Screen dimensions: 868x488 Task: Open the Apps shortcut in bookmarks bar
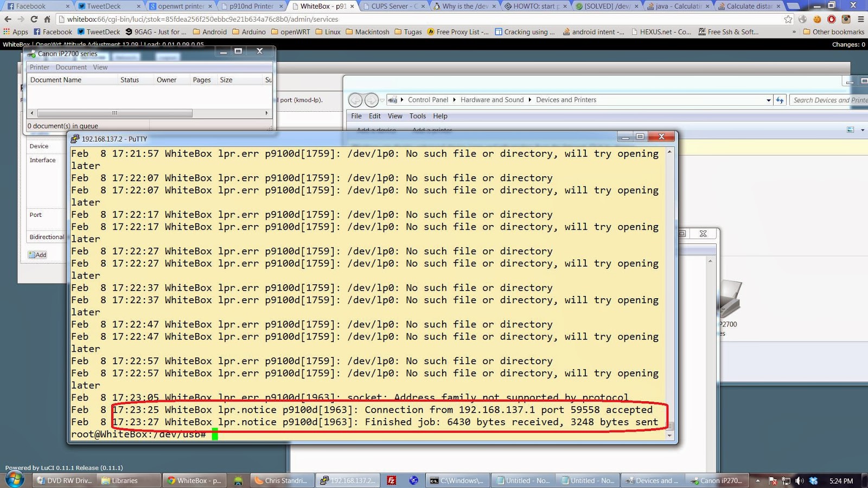[x=16, y=32]
